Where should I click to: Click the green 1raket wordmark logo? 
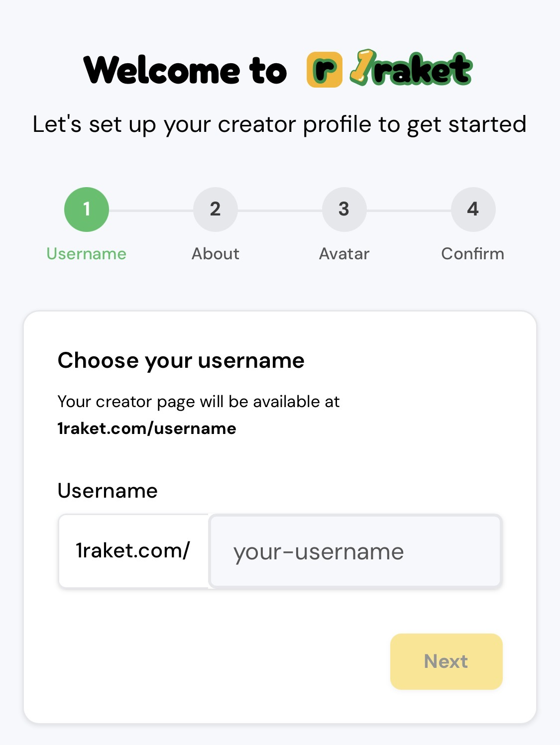410,69
